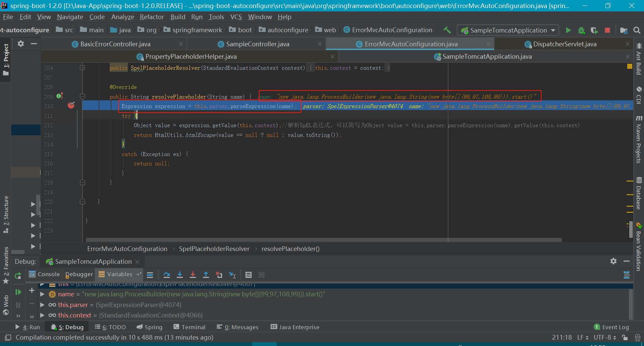This screenshot has height=346, width=644.
Task: Click overriding method gutter icon line 209
Action: click(60, 96)
